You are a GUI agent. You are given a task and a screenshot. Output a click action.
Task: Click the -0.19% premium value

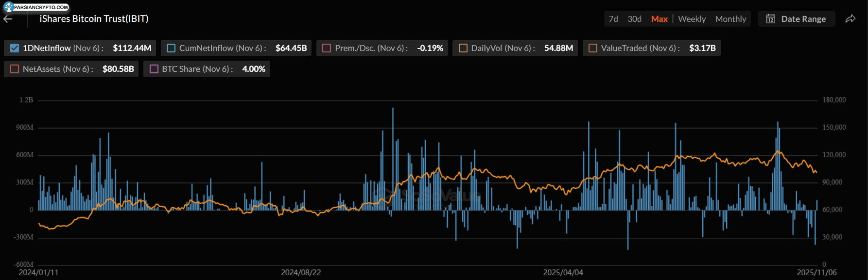pyautogui.click(x=430, y=48)
